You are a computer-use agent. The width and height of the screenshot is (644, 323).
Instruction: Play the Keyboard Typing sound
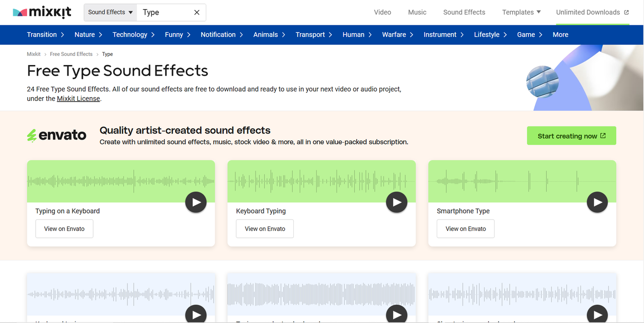pos(396,203)
